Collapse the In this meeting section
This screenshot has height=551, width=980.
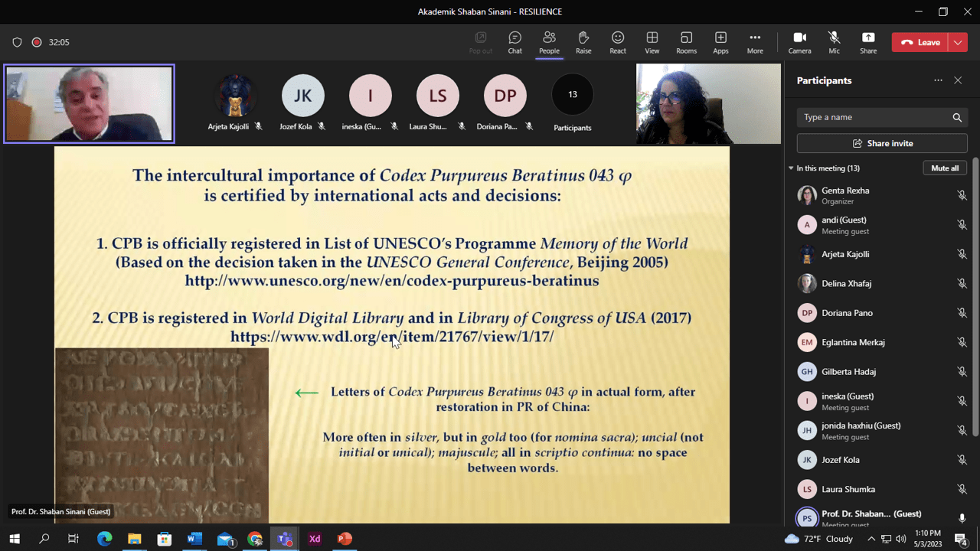pyautogui.click(x=791, y=168)
